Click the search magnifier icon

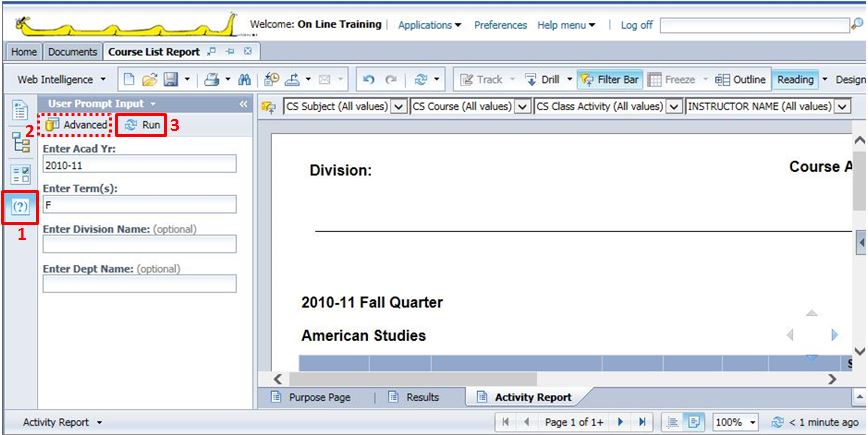click(856, 24)
